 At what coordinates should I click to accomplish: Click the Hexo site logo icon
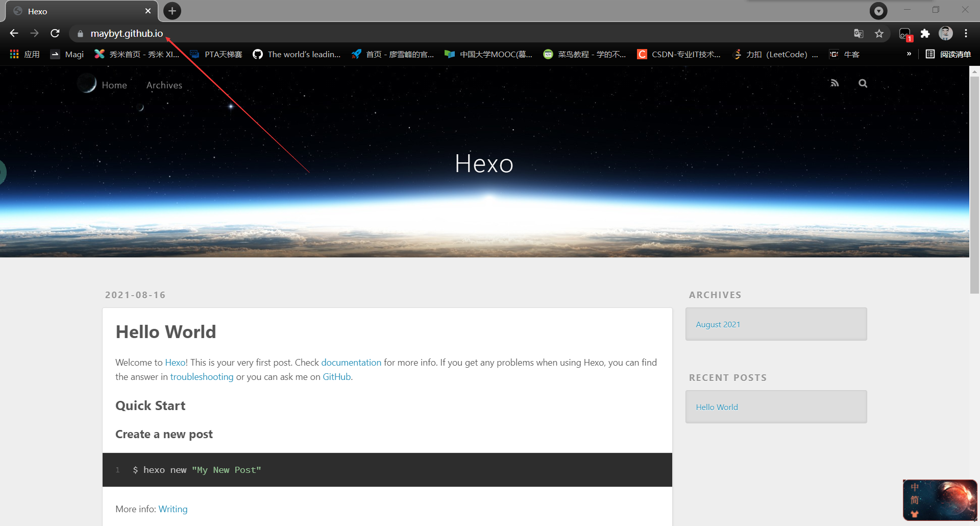87,83
